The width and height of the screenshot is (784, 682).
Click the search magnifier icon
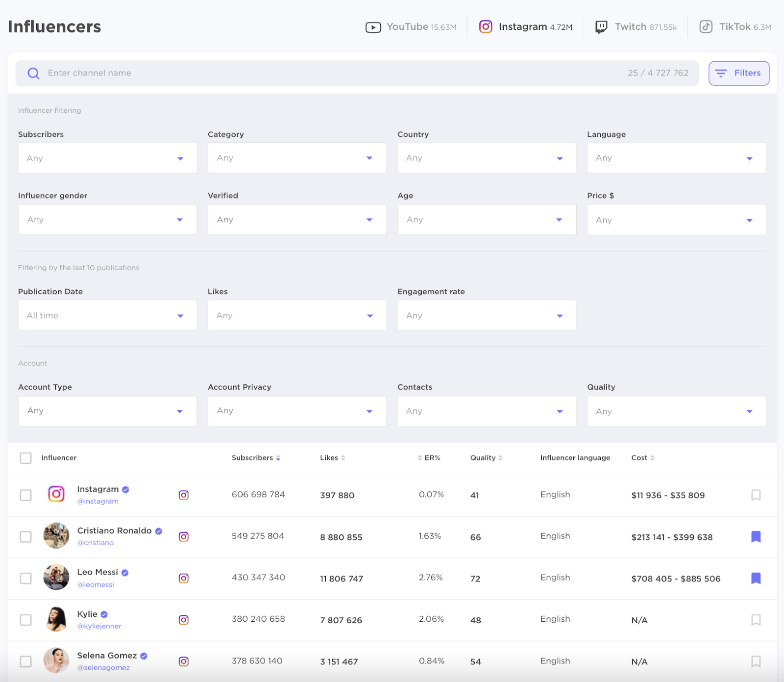tap(33, 74)
